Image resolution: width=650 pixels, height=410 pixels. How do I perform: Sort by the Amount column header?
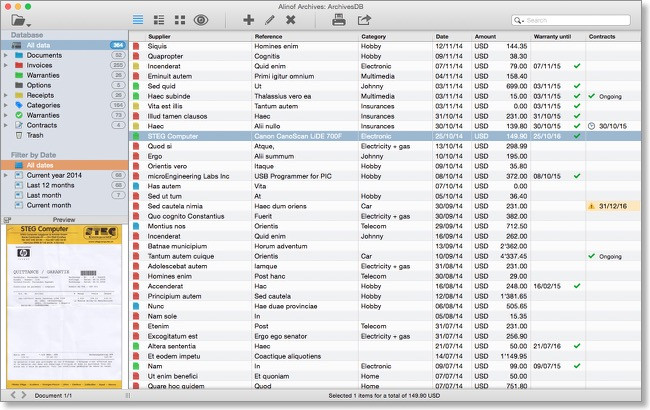[501, 36]
